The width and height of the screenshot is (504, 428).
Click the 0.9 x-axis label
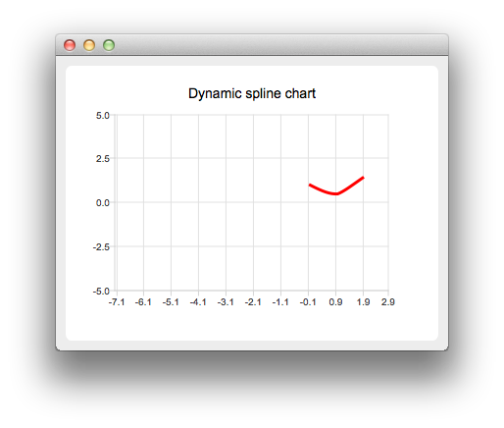coord(335,302)
